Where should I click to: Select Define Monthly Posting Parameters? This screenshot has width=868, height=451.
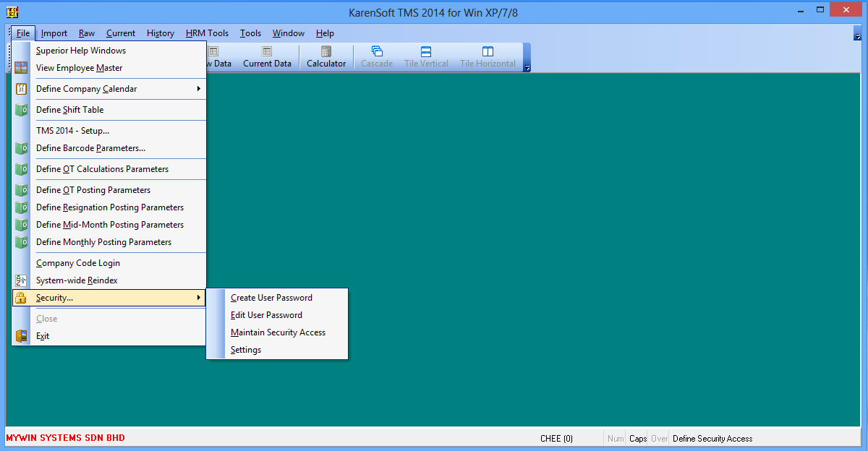pos(109,242)
